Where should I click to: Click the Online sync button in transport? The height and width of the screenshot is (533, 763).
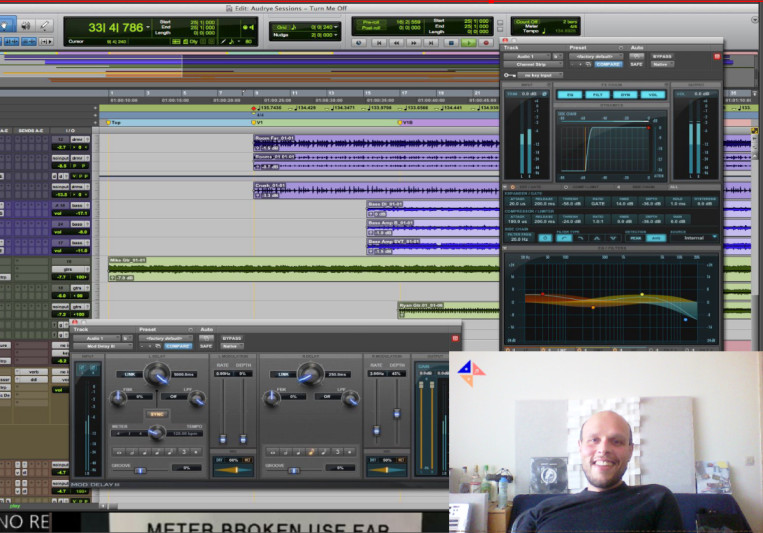tap(359, 43)
